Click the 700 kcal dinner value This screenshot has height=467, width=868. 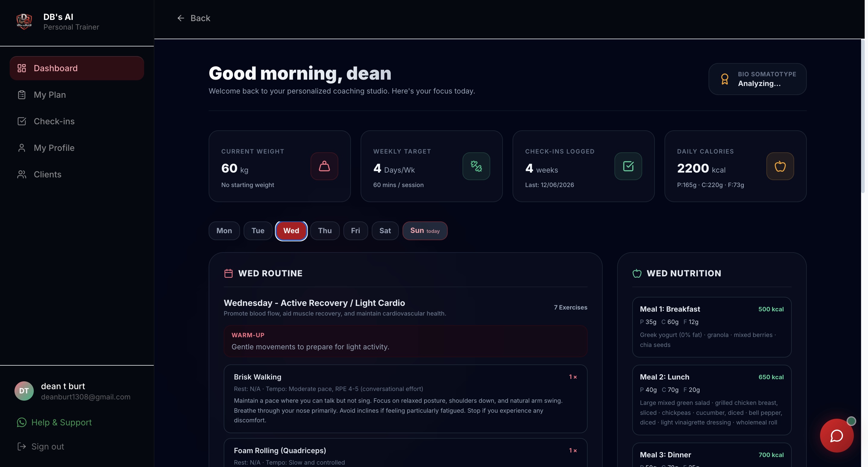click(x=771, y=455)
